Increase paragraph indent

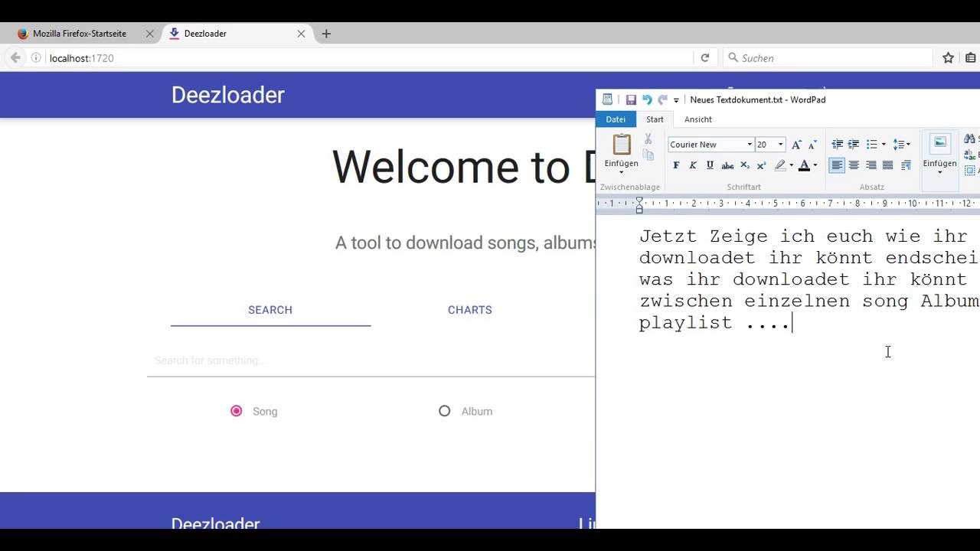tap(853, 145)
